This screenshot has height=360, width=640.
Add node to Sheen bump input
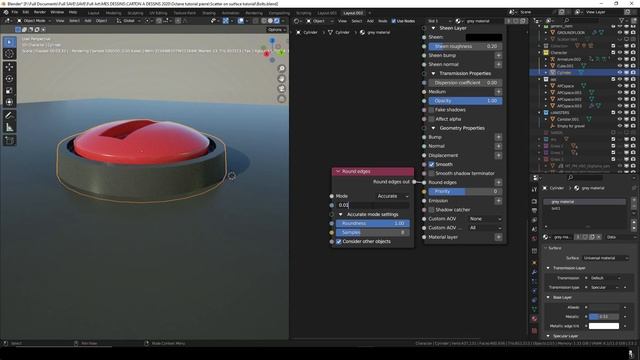tap(498, 56)
